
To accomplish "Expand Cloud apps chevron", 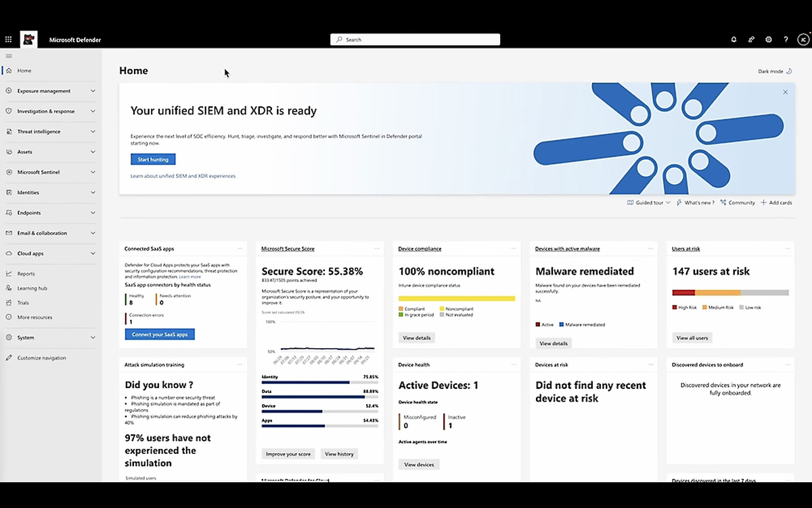I will pyautogui.click(x=93, y=253).
